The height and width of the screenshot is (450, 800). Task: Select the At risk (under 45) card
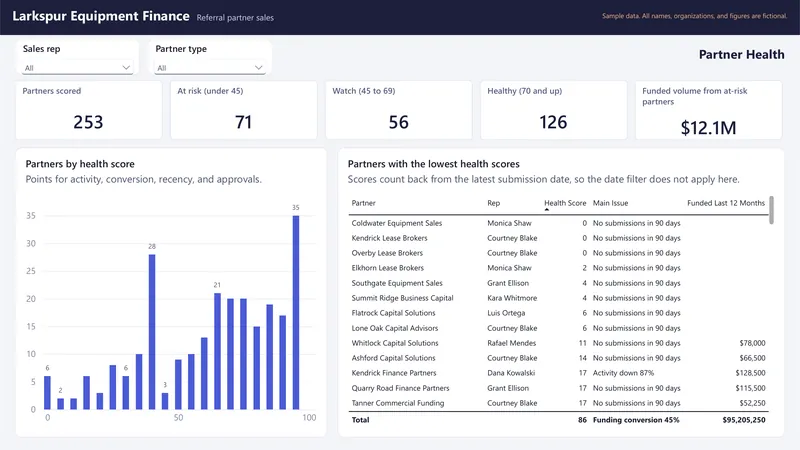[244, 110]
